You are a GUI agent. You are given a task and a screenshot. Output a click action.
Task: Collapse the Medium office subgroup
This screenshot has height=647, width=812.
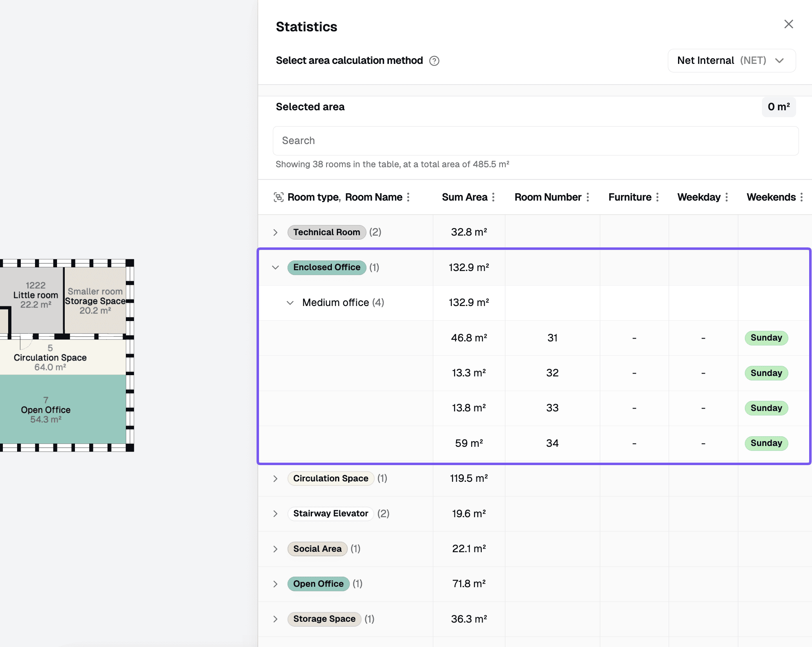(x=290, y=303)
